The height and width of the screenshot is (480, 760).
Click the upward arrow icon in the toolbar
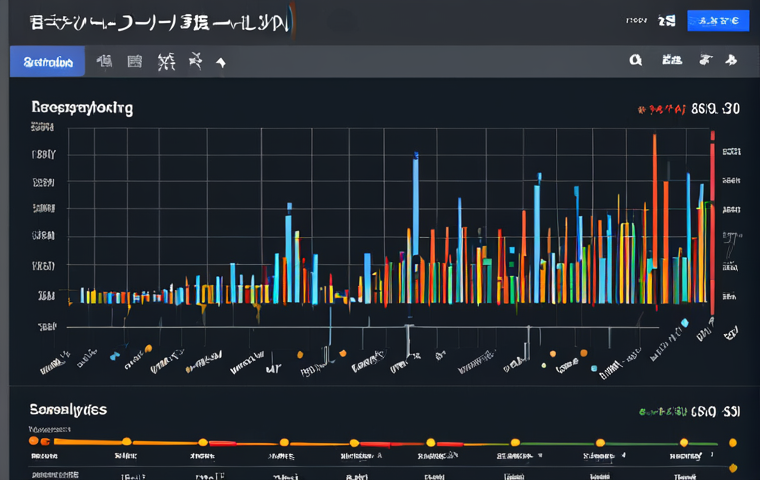[x=221, y=63]
